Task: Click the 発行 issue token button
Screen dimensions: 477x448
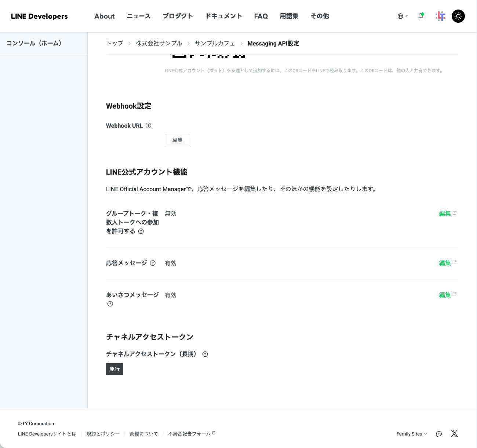Action: tap(114, 369)
